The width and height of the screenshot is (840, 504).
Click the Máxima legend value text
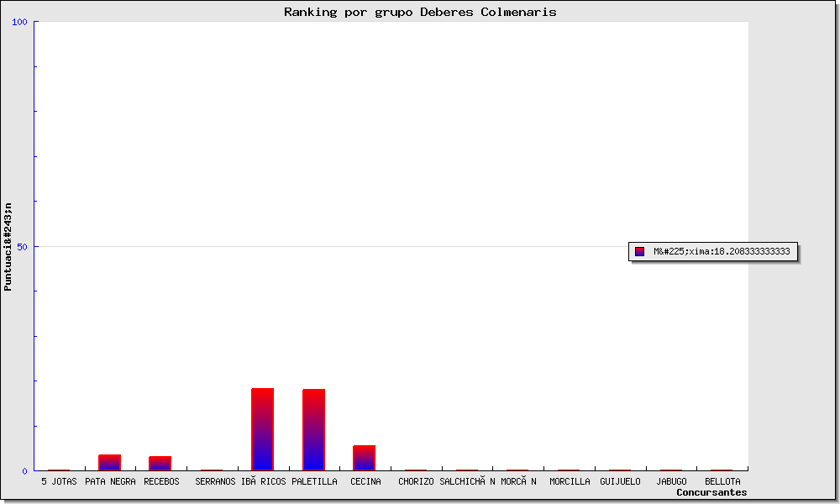(x=722, y=251)
